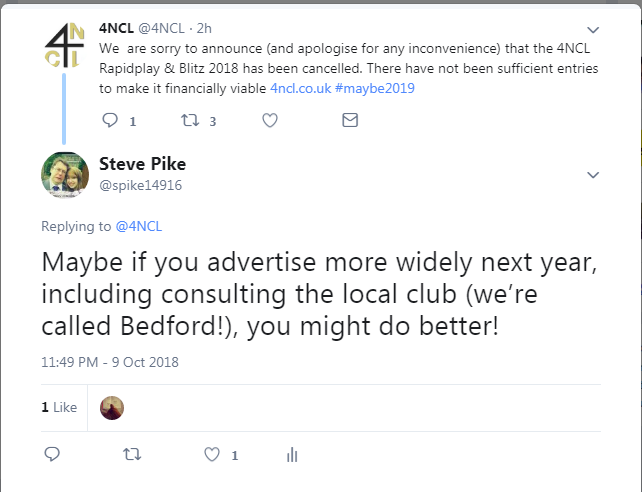Expand Steve Pike tweet options chevron

tap(593, 175)
